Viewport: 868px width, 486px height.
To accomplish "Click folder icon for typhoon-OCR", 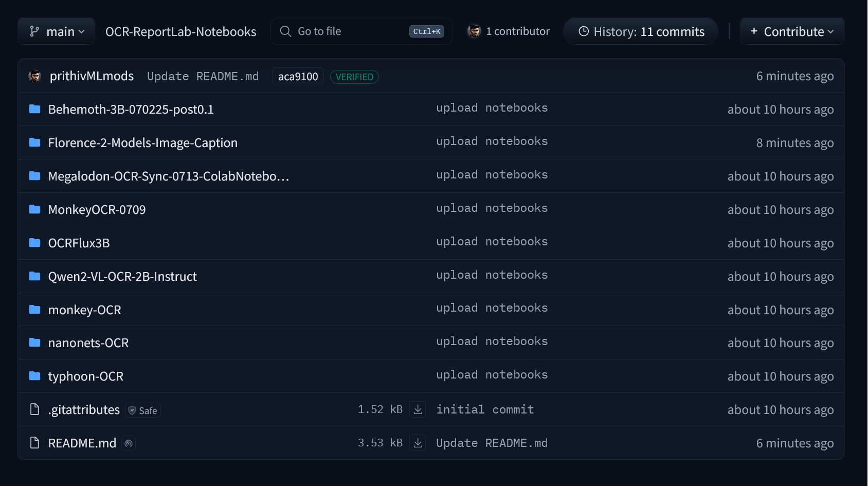I will [34, 376].
